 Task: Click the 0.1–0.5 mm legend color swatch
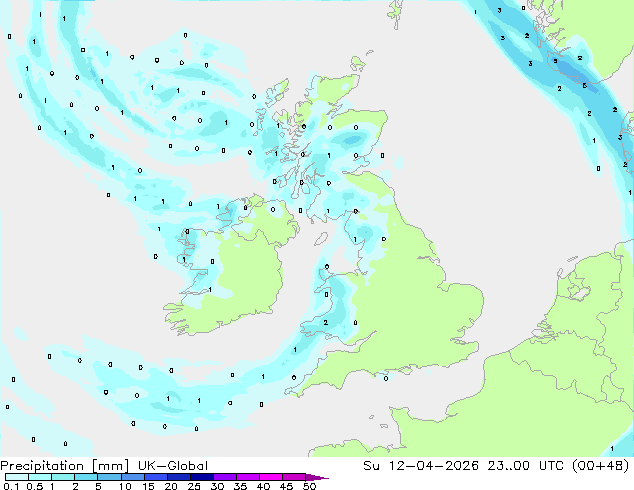[x=17, y=477]
